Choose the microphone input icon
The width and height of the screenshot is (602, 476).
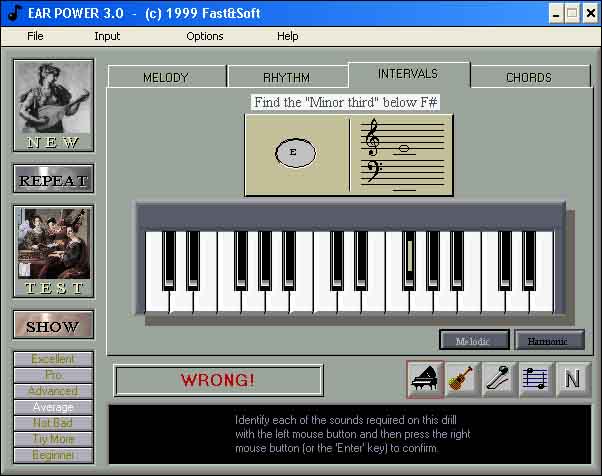(x=499, y=379)
